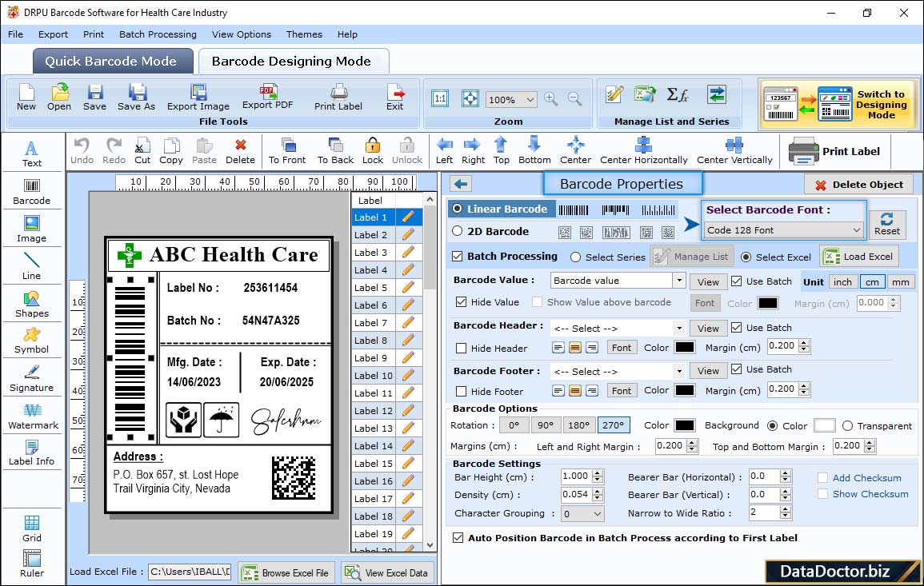924x586 pixels.
Task: Increase the Narrow to Wide Ratio
Action: (785, 509)
